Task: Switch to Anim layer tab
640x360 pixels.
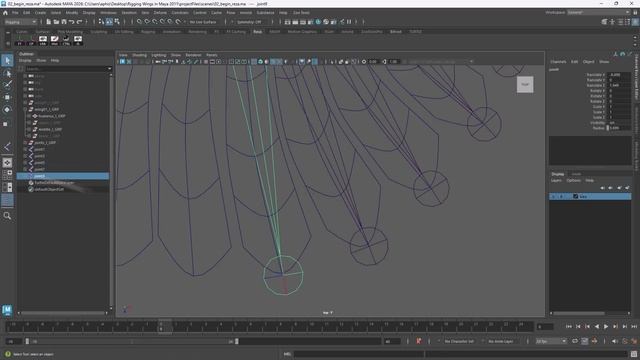Action: (576, 174)
